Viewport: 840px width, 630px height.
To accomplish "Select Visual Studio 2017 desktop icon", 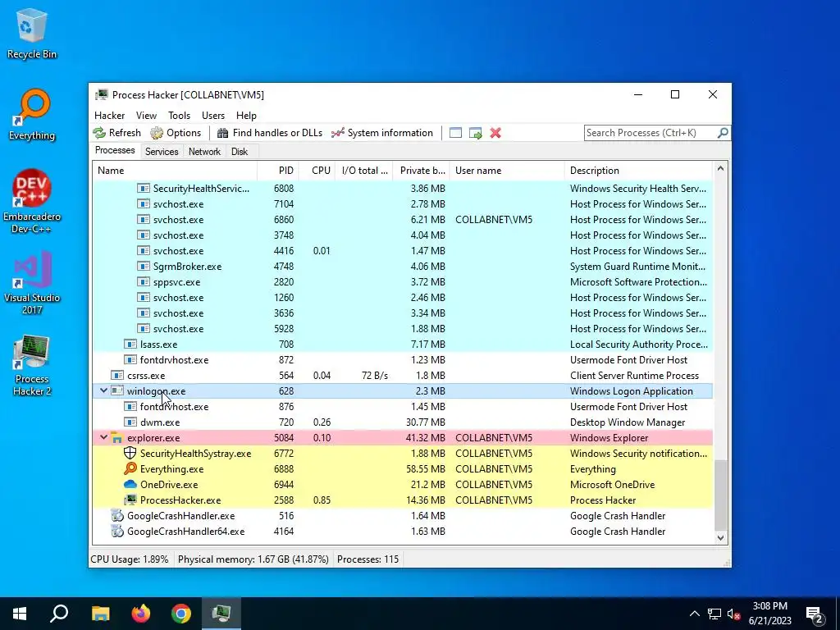I will point(32,283).
